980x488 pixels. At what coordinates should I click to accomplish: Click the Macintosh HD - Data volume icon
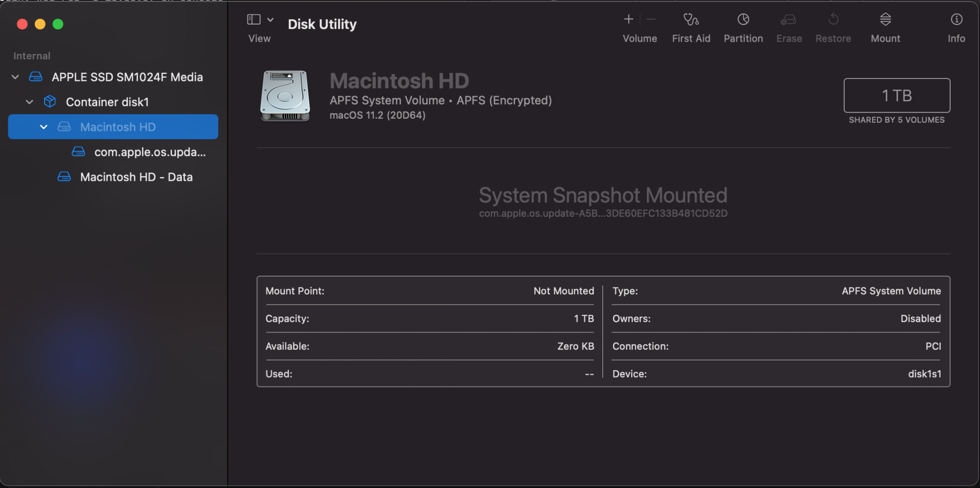(64, 177)
